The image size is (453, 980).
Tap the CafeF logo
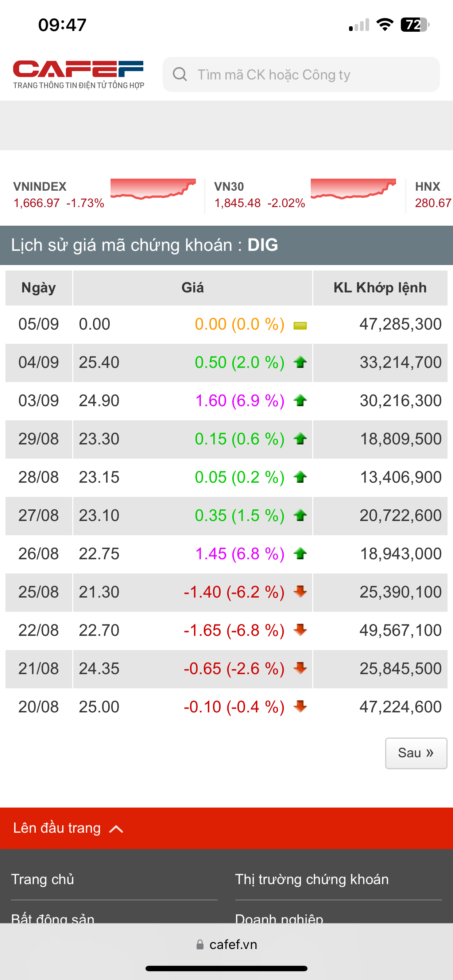click(x=78, y=75)
